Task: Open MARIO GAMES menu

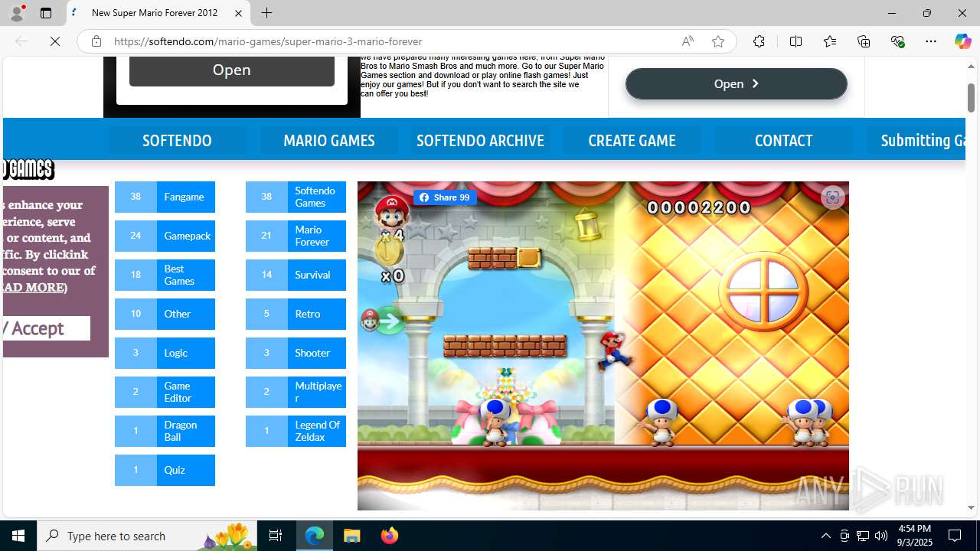Action: click(329, 140)
